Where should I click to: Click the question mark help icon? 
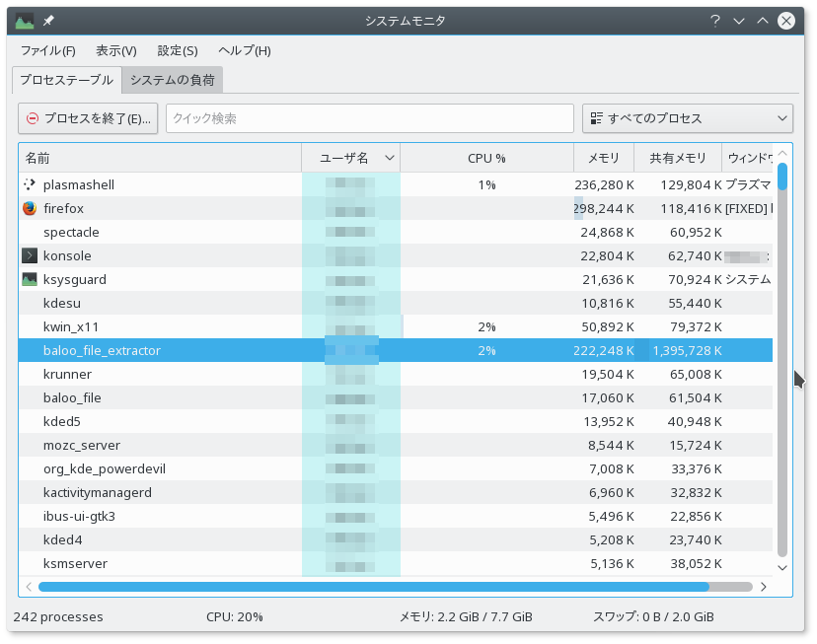point(714,21)
